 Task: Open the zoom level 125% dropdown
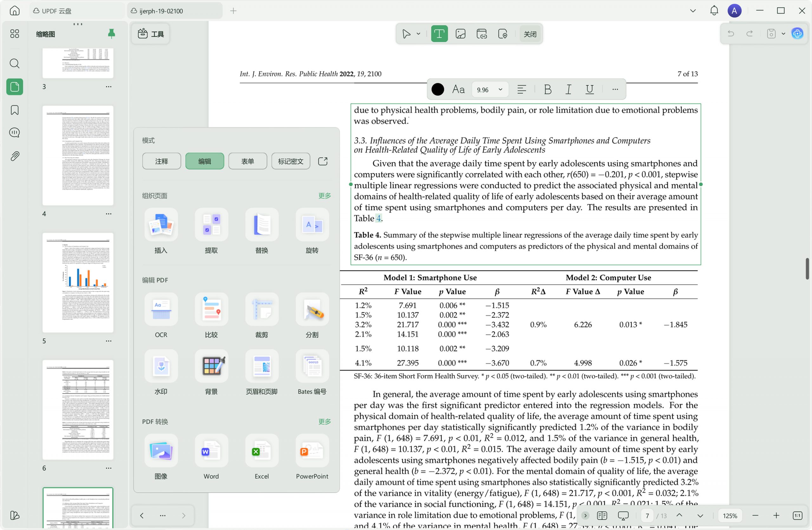(730, 516)
